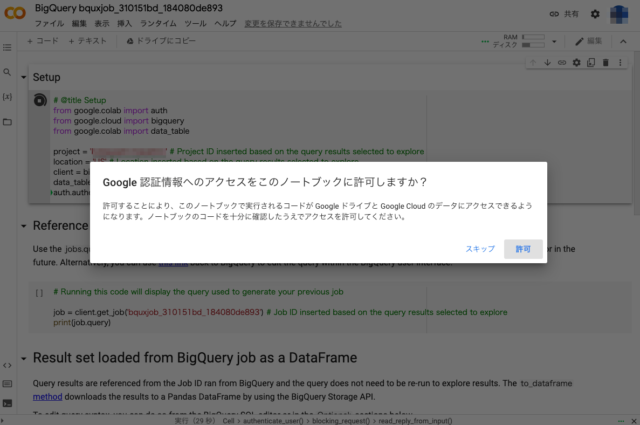The height and width of the screenshot is (425, 640).
Task: Click the 'Result set loaded from BigQuery' heading
Action: tap(195, 358)
